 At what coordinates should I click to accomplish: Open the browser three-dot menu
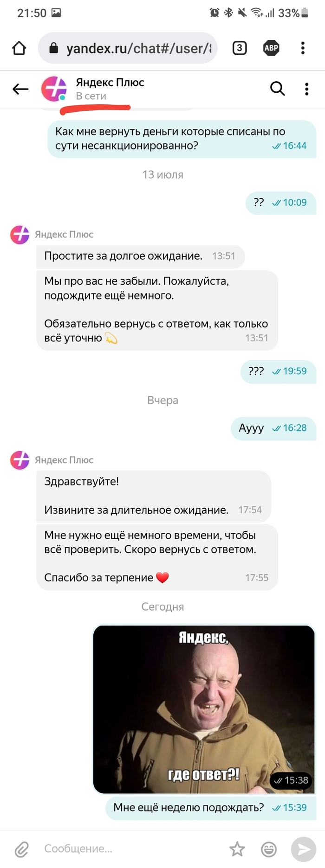(x=303, y=48)
